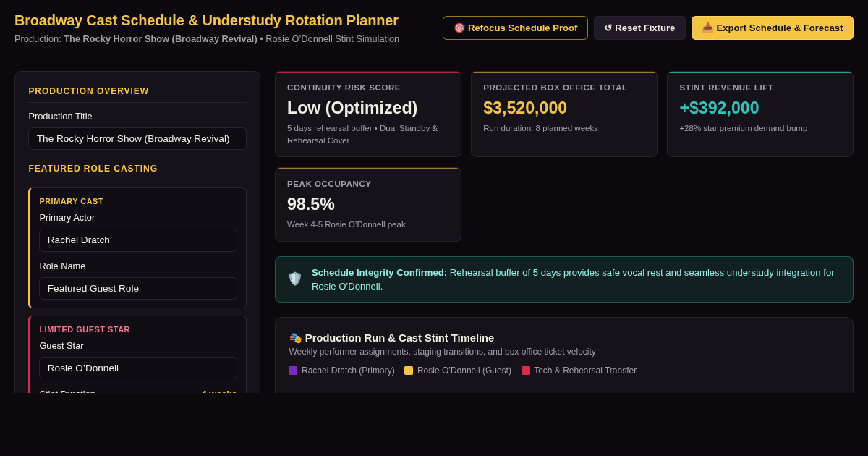The width and height of the screenshot is (868, 456).
Task: Click the "Production Run & Cast Stint Timeline" heading
Action: coord(399,338)
